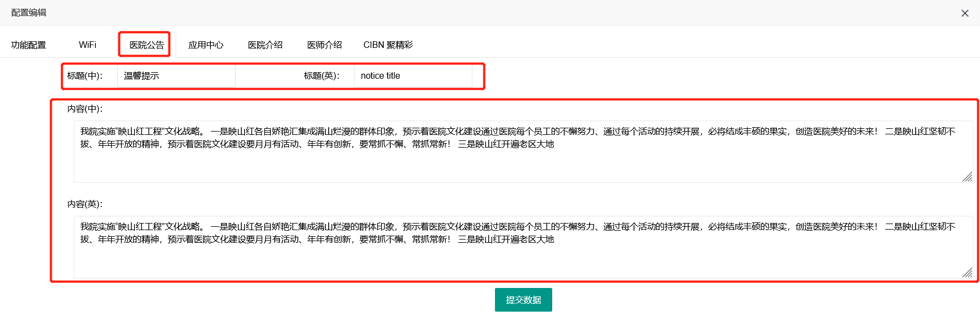Go to the 应用中心 tab
The image size is (980, 332).
(206, 45)
